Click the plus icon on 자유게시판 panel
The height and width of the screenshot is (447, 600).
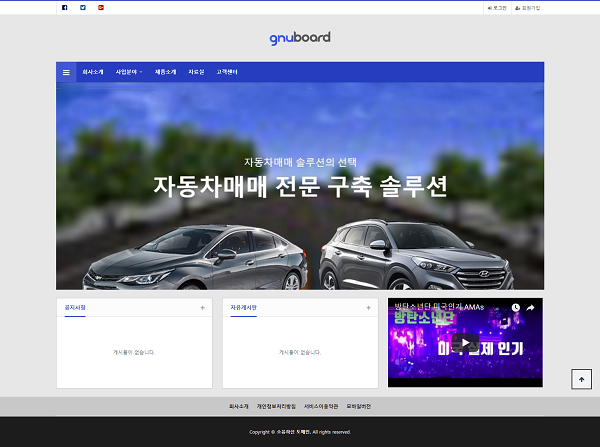click(x=368, y=308)
